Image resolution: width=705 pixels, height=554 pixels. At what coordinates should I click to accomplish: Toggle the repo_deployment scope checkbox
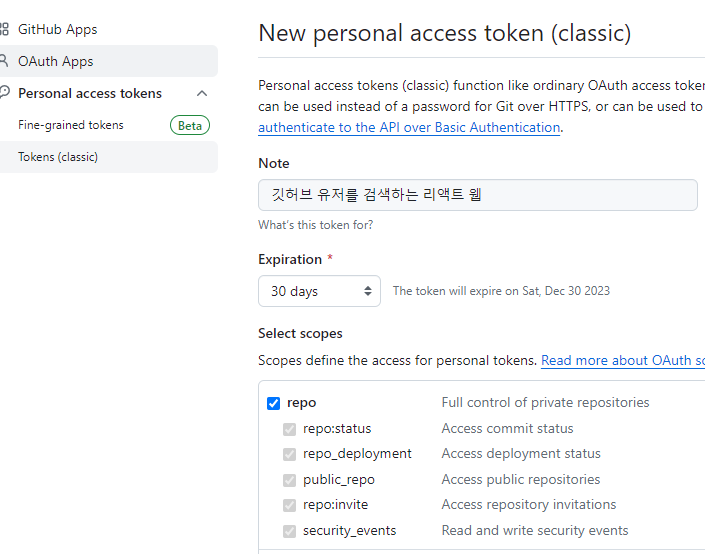[x=289, y=454]
